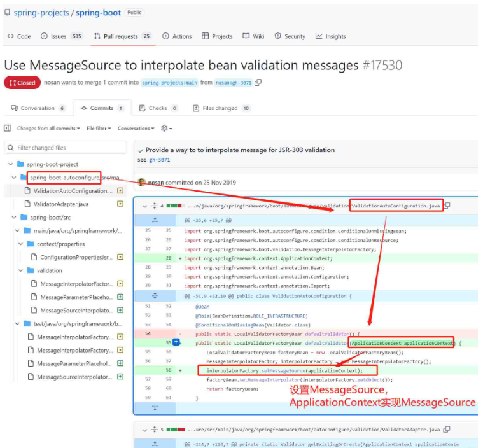Screen dimensions: 483x448
Task: Click nosan's avatar in commit line
Action: coord(141,183)
